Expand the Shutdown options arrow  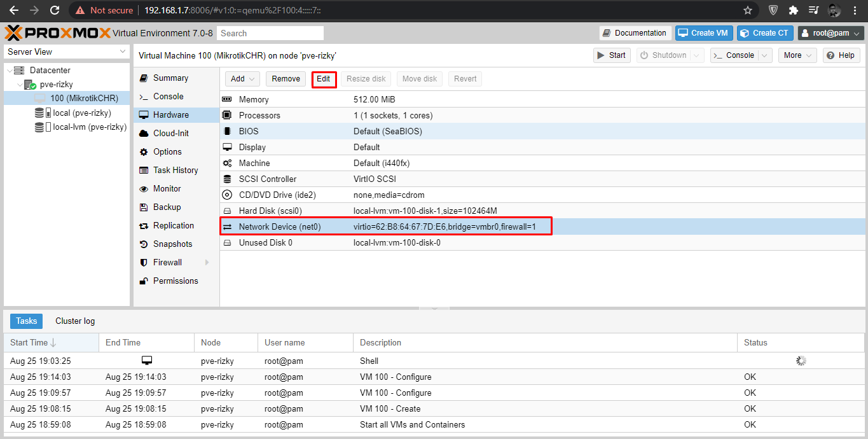[x=698, y=55]
